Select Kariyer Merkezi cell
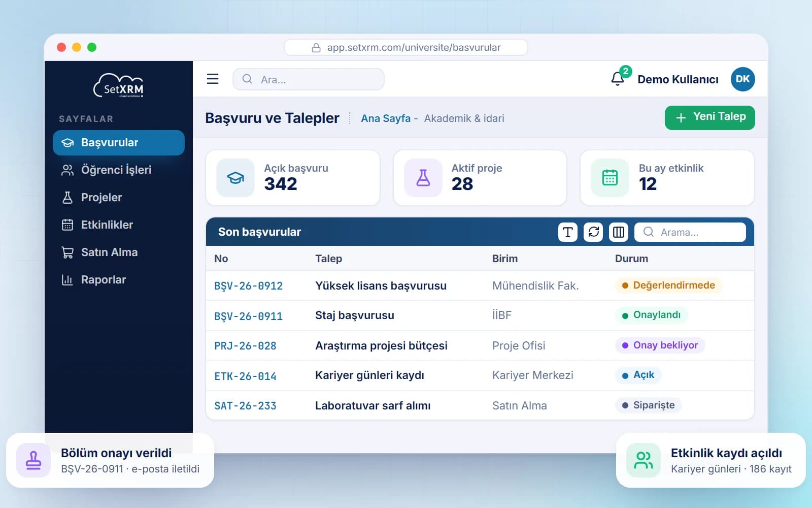Screen dimensions: 812x508 click(533, 375)
